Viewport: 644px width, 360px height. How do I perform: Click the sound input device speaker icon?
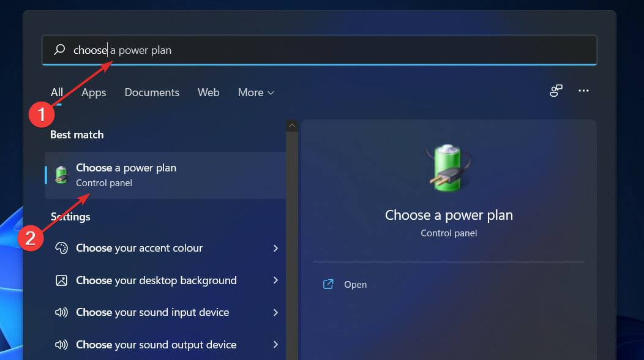click(x=61, y=312)
